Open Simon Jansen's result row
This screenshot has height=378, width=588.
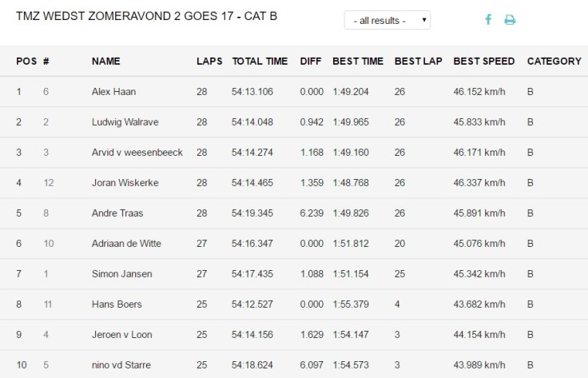point(121,274)
